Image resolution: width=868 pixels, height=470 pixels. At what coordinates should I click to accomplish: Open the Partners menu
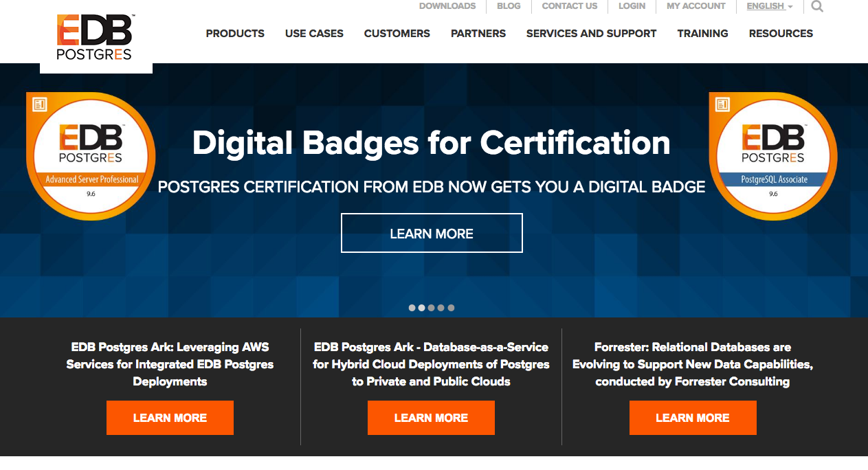point(478,33)
